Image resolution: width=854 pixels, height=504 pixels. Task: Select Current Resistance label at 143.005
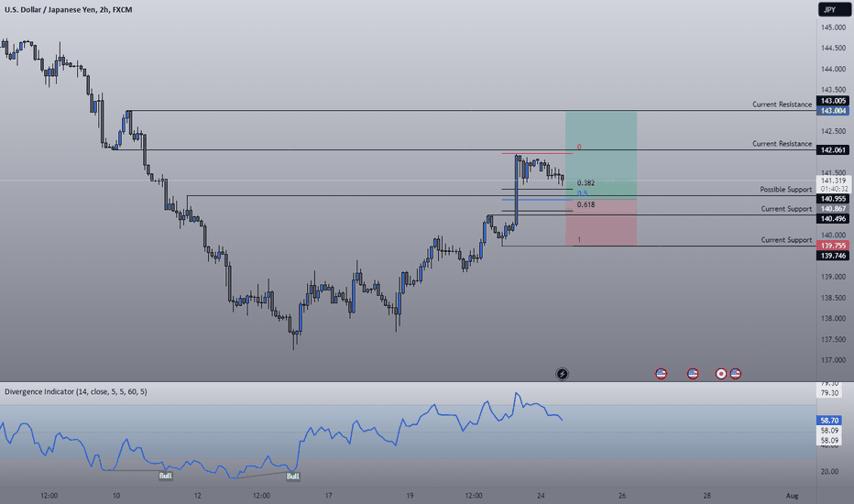click(783, 104)
